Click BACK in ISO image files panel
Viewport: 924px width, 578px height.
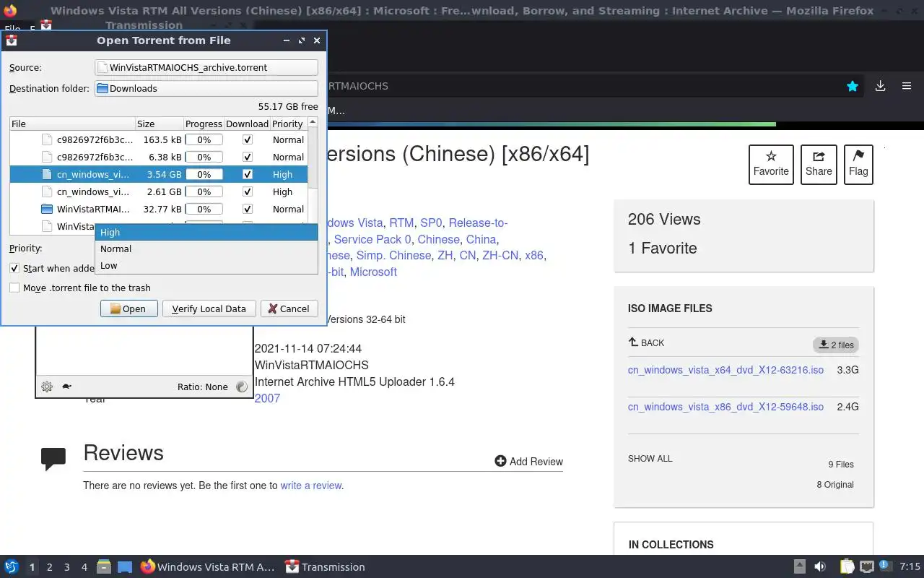tap(646, 343)
